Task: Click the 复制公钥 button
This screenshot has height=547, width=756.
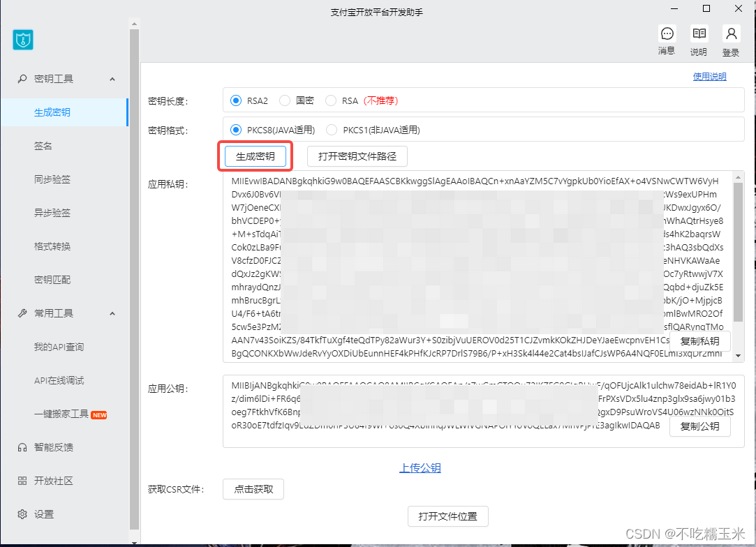Action: [x=699, y=426]
